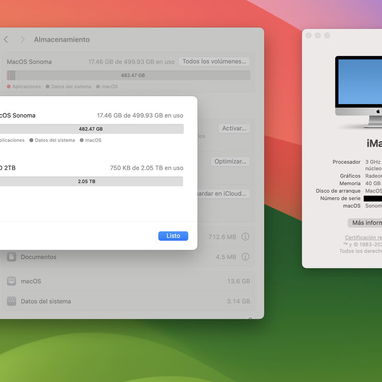This screenshot has height=382, width=382.
Task: Select text '750 KB de 2.05 TB en uso'
Action: (147, 168)
